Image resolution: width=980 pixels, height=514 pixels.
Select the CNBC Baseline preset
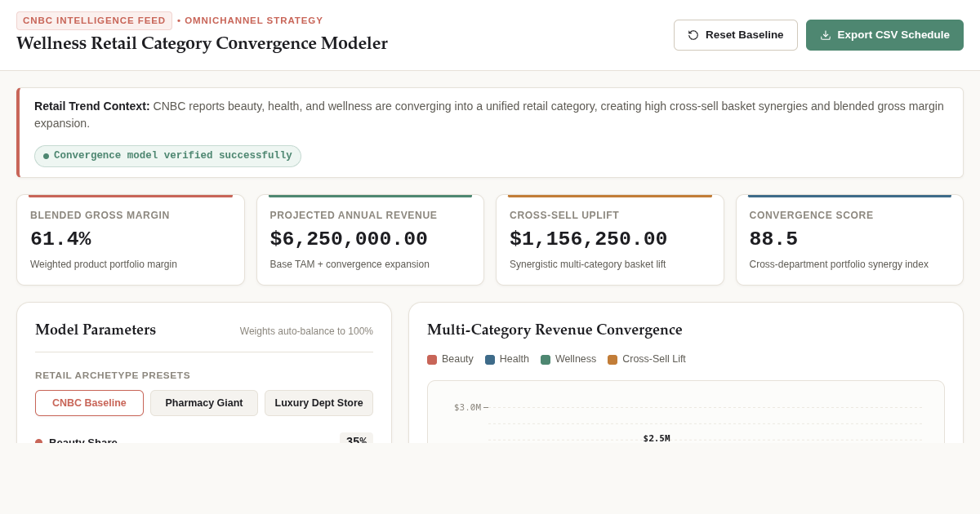tap(89, 403)
